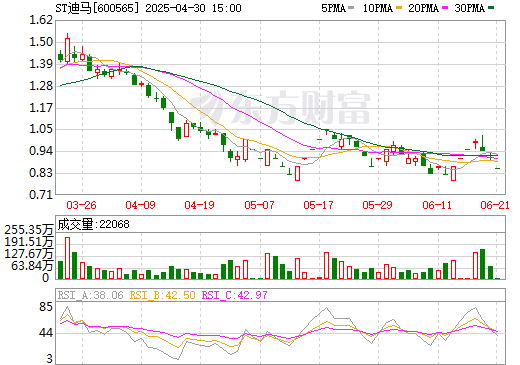
Task: Click the 3 RSI axis label
Action: click(50, 359)
